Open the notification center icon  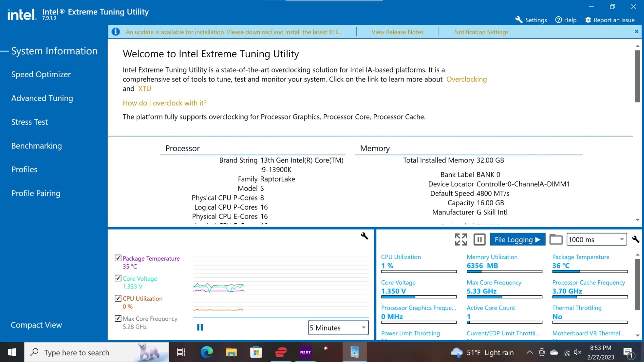pyautogui.click(x=628, y=352)
